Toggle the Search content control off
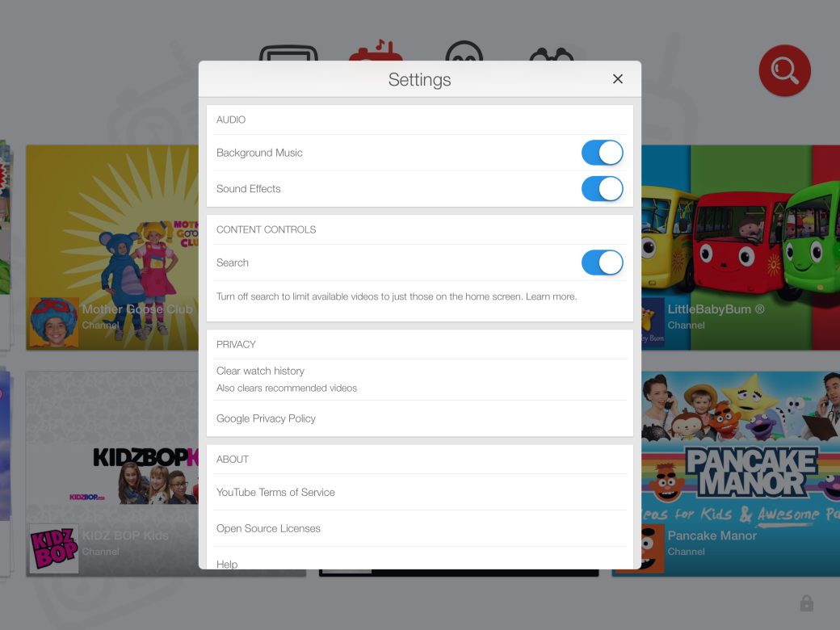This screenshot has height=630, width=840. [x=602, y=262]
